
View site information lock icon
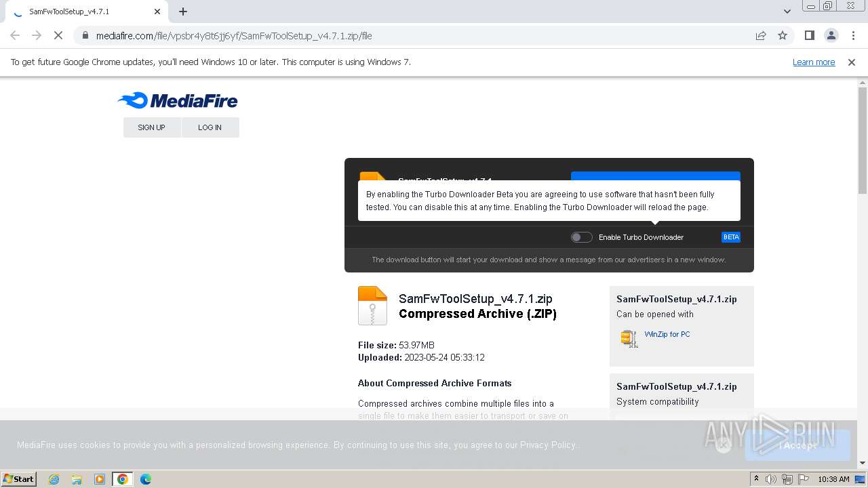pos(85,36)
